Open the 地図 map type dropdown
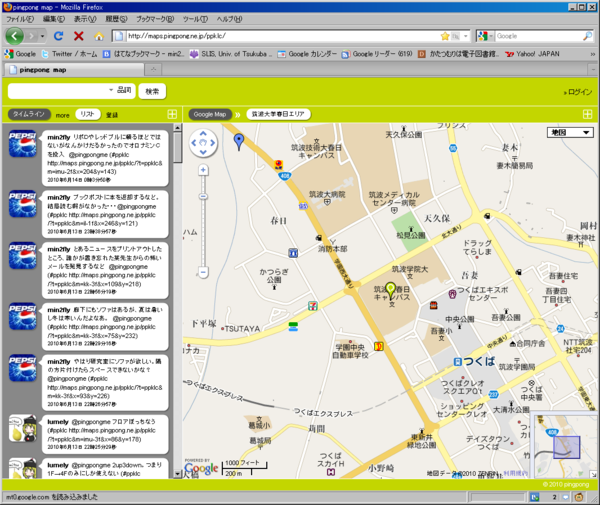The width and height of the screenshot is (600, 505). click(x=570, y=132)
